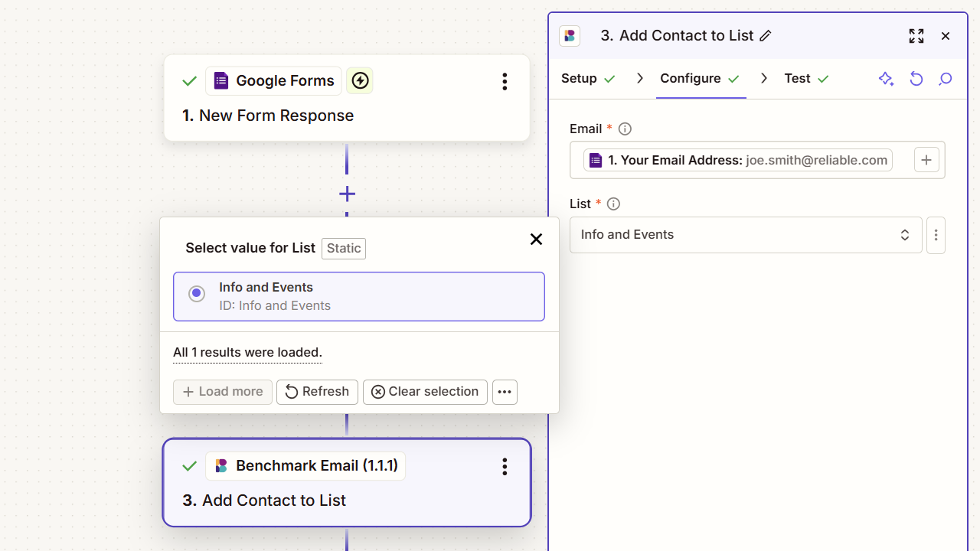Click the Benchmark Email icon in panel header
Image resolution: width=980 pixels, height=551 pixels.
pos(570,36)
